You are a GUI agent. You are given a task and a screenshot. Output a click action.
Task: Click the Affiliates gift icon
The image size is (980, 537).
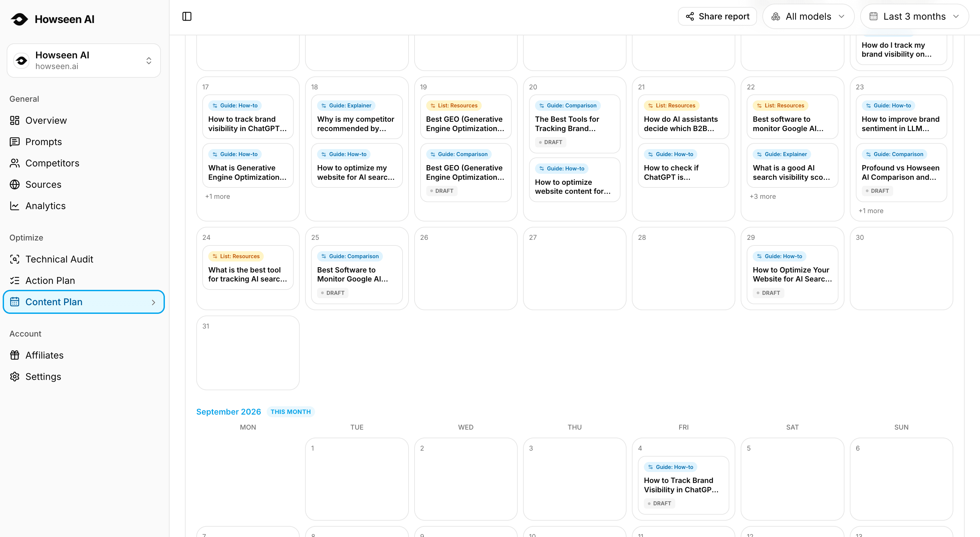(14, 355)
